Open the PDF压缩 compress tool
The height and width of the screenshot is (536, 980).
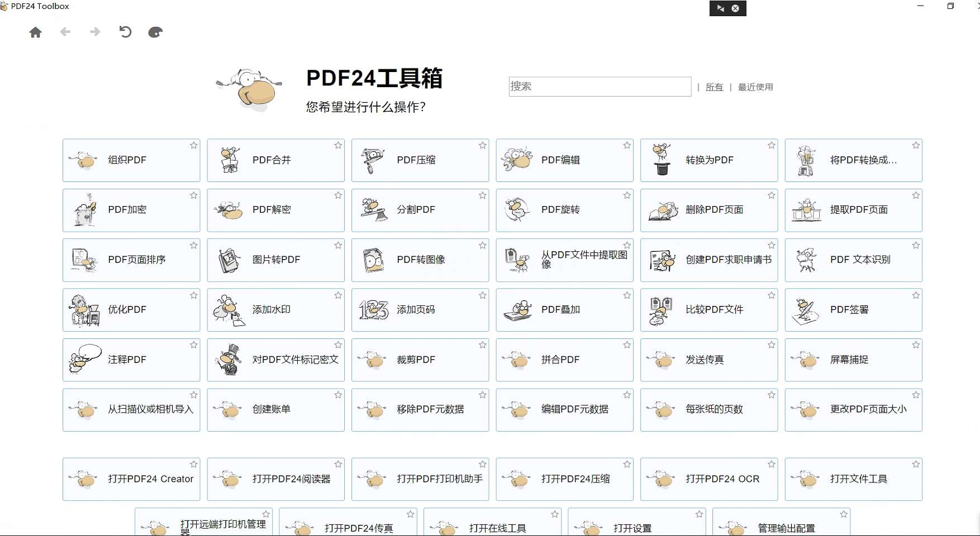[420, 160]
